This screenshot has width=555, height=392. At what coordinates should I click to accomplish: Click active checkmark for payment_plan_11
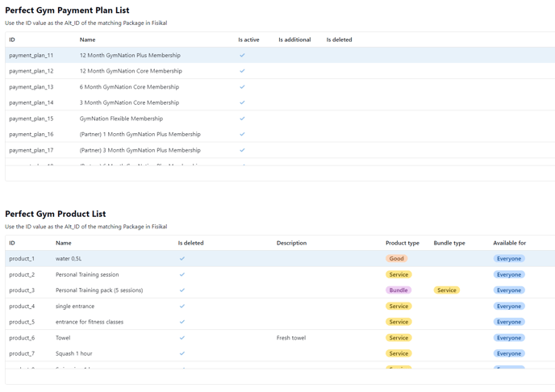point(242,55)
